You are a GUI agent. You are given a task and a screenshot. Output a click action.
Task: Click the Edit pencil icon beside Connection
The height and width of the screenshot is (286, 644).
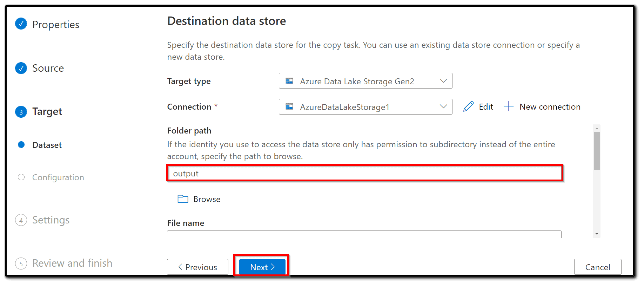point(468,106)
